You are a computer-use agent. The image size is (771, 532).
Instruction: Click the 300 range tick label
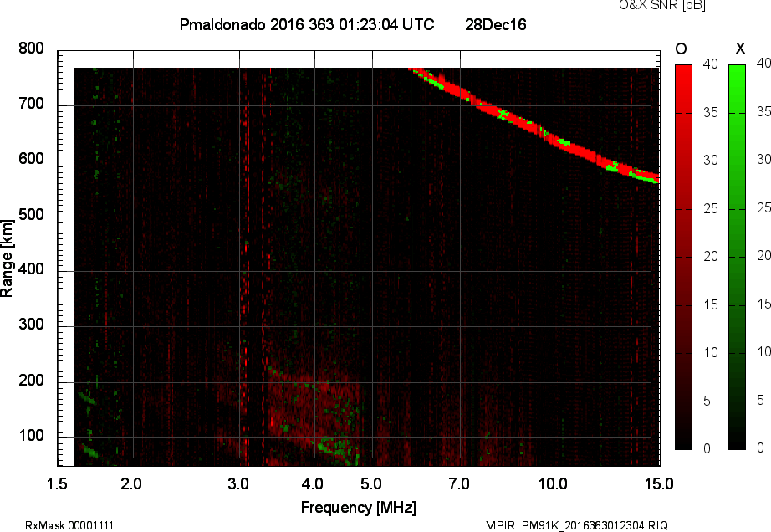click(32, 325)
